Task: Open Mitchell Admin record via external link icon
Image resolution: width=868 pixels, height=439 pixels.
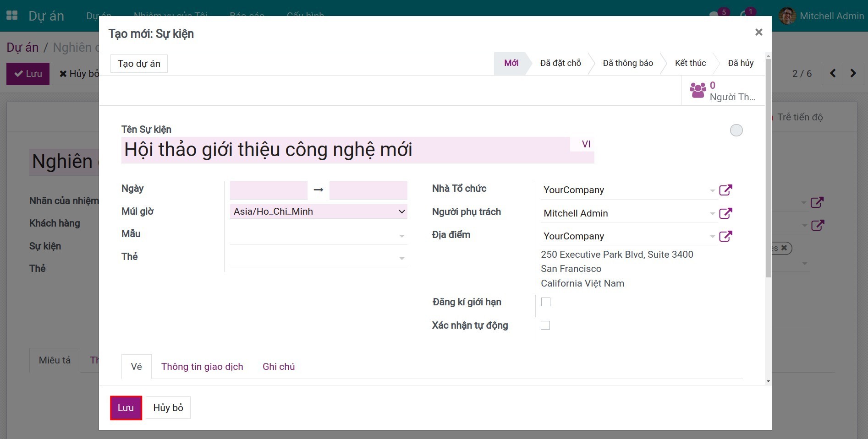Action: point(725,213)
